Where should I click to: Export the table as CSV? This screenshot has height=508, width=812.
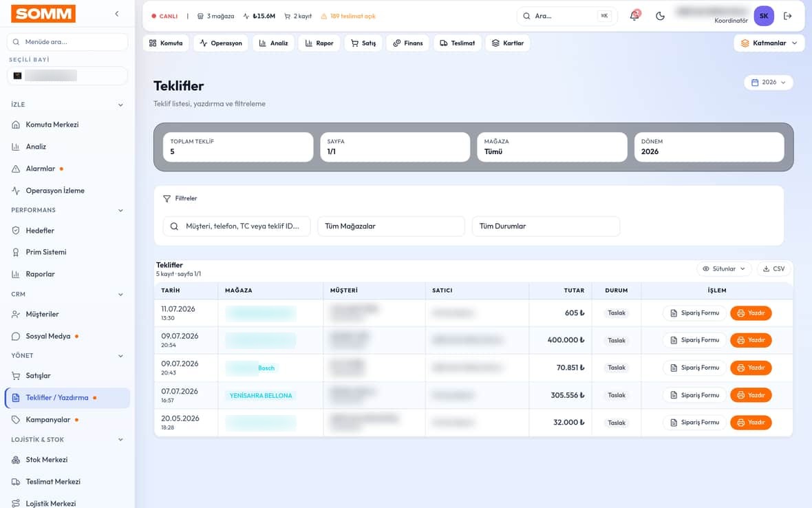click(x=774, y=268)
